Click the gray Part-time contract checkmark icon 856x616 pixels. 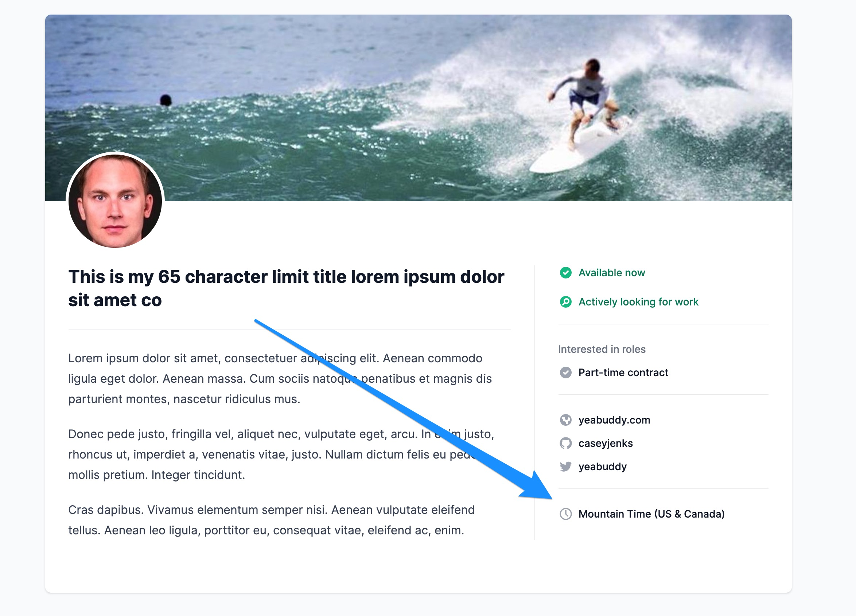click(x=565, y=373)
